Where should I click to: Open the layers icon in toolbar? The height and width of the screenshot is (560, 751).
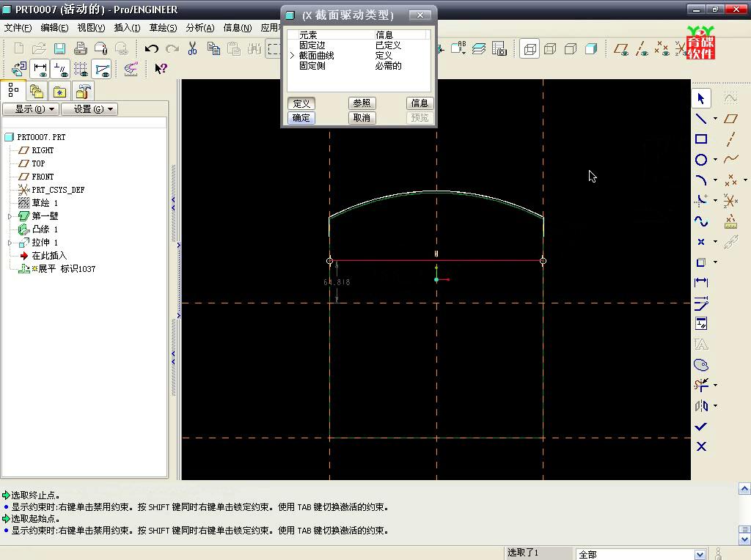(479, 48)
